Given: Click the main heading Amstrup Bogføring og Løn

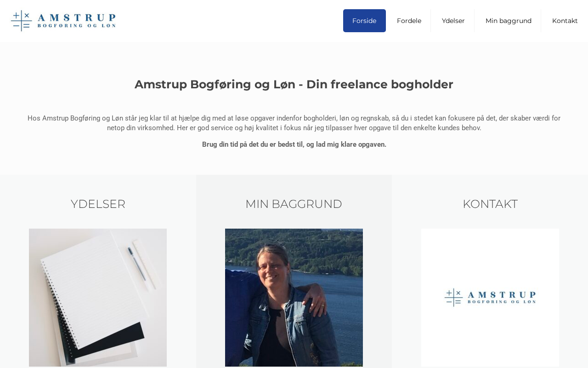Looking at the screenshot, I should tap(294, 84).
